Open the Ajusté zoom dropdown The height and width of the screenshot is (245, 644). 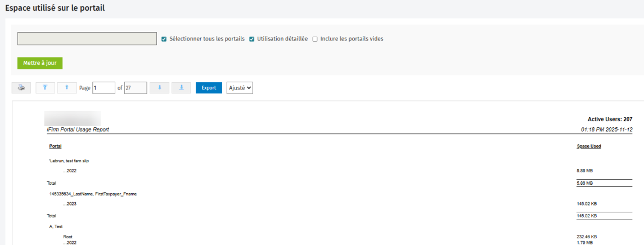(x=240, y=88)
